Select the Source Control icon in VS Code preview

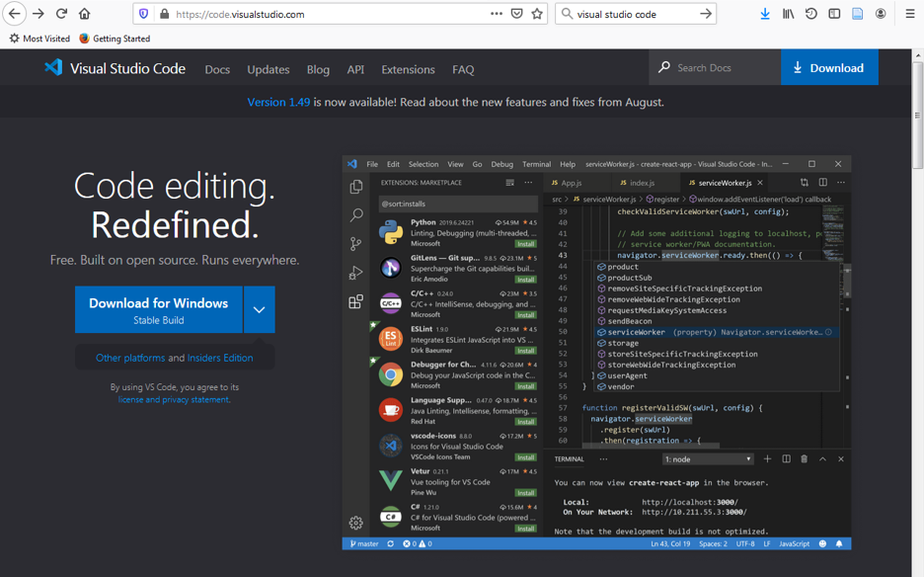tap(356, 244)
